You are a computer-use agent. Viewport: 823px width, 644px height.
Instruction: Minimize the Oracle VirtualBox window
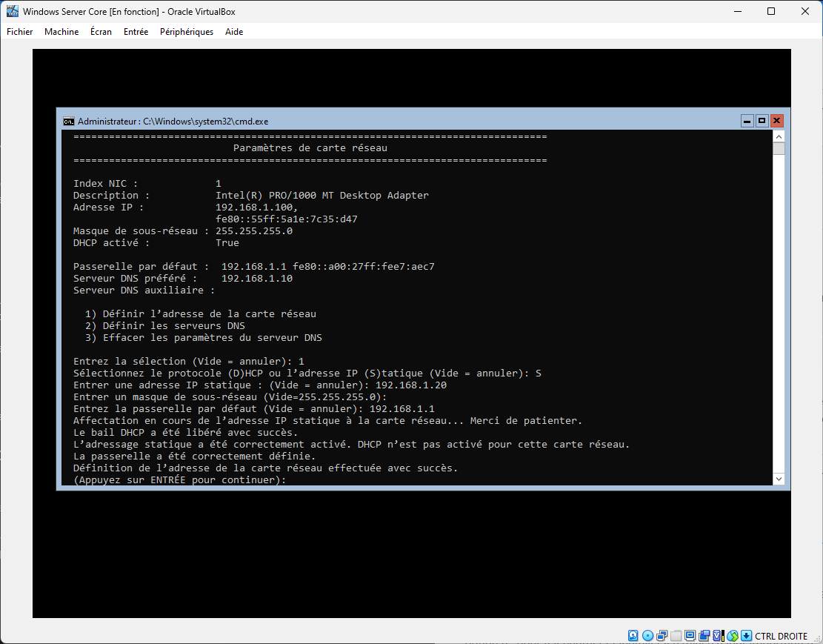pyautogui.click(x=738, y=11)
